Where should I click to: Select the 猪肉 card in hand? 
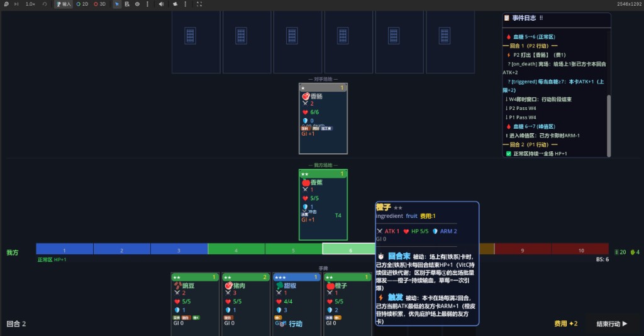(246, 305)
